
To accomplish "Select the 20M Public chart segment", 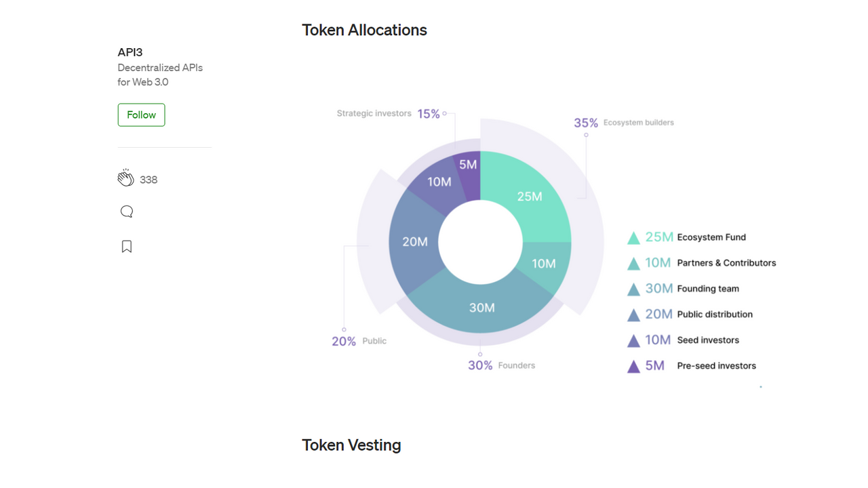I will tap(414, 241).
